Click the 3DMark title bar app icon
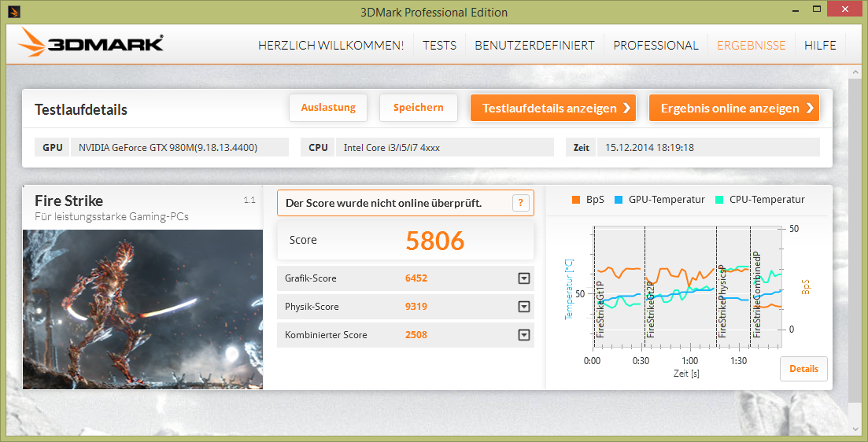The height and width of the screenshot is (442, 868). (x=16, y=11)
